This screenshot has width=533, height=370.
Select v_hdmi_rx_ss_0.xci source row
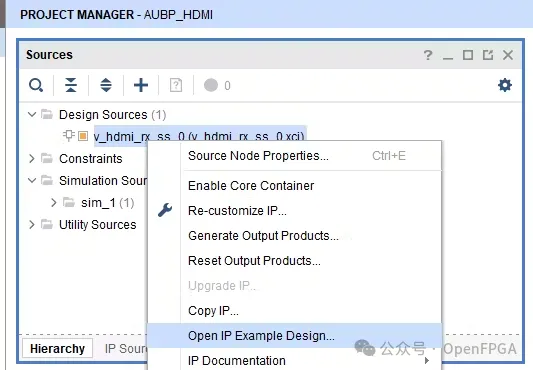tap(200, 136)
